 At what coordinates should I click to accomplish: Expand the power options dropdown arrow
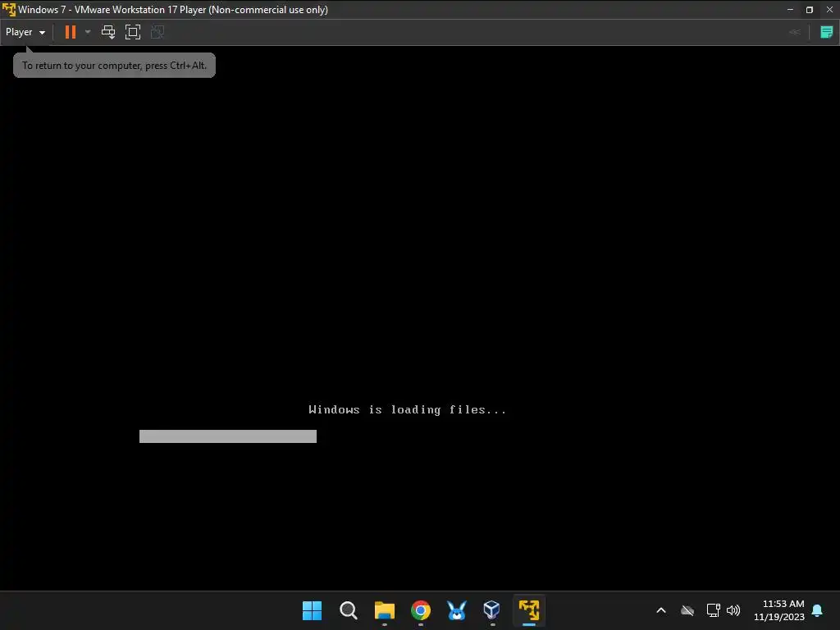click(88, 32)
